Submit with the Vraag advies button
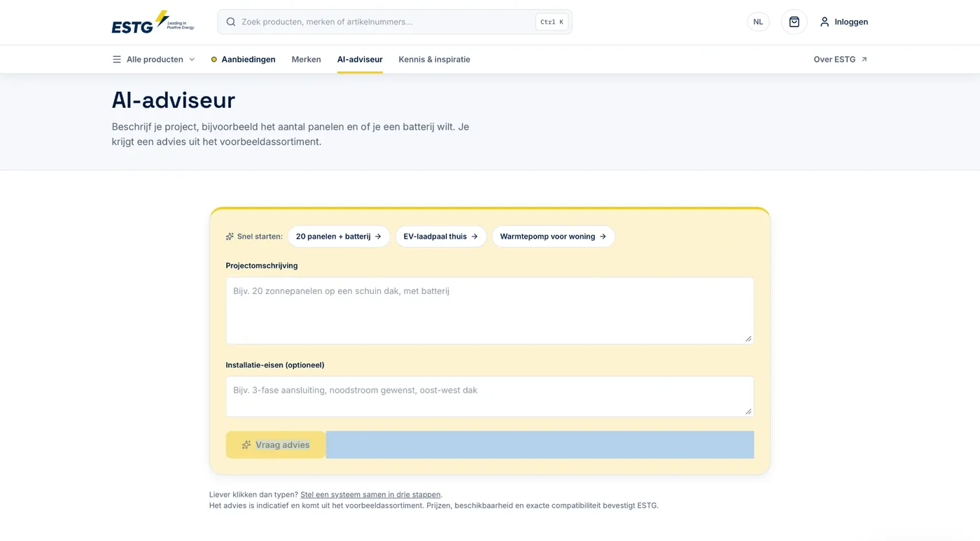Viewport: 980px width, 541px height. coord(276,445)
